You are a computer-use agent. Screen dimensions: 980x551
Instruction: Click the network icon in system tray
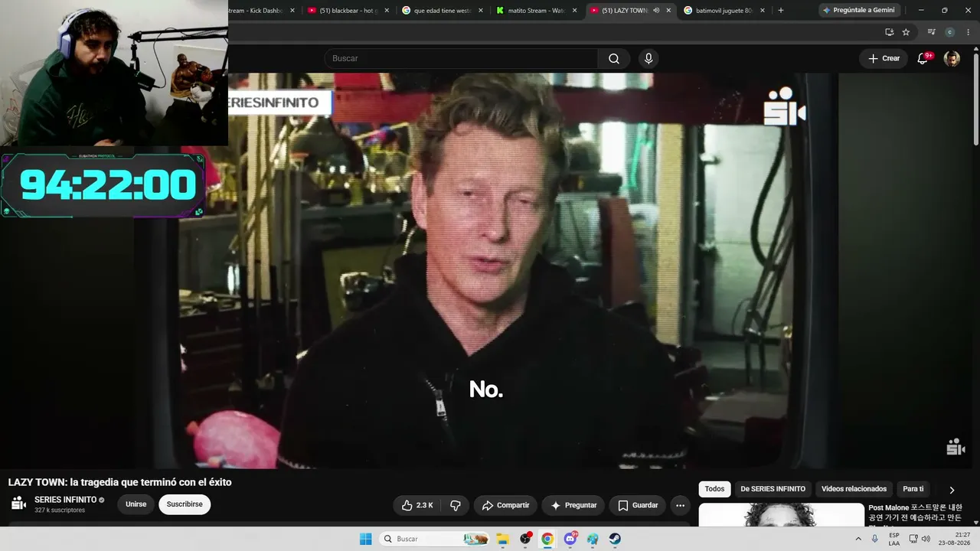click(913, 539)
